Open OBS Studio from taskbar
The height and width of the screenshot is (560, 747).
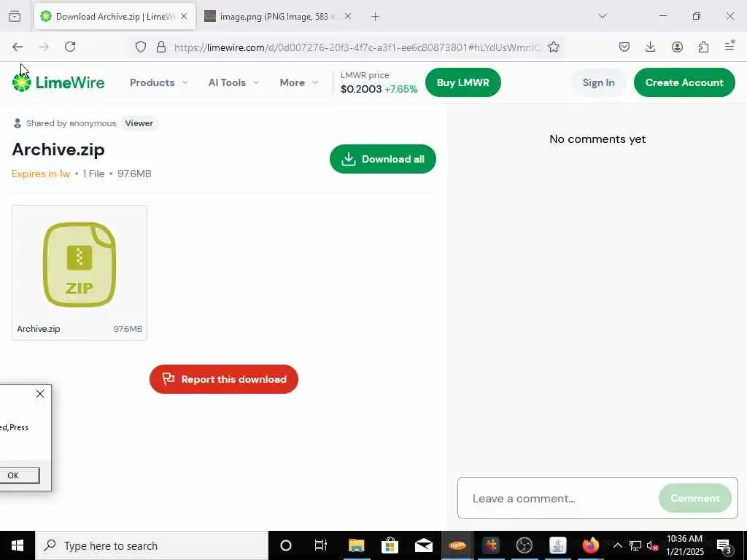[524, 545]
